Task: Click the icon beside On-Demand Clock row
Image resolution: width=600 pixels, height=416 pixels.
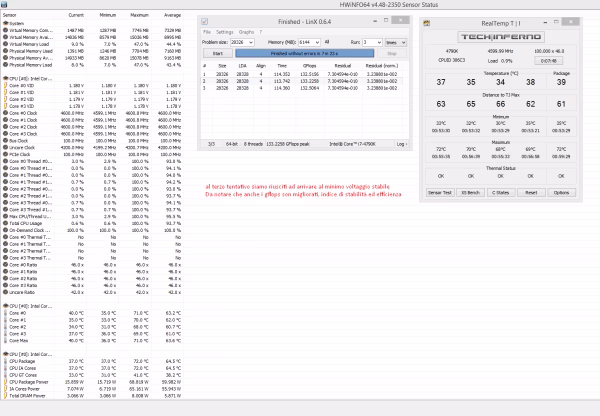Action: (5, 230)
